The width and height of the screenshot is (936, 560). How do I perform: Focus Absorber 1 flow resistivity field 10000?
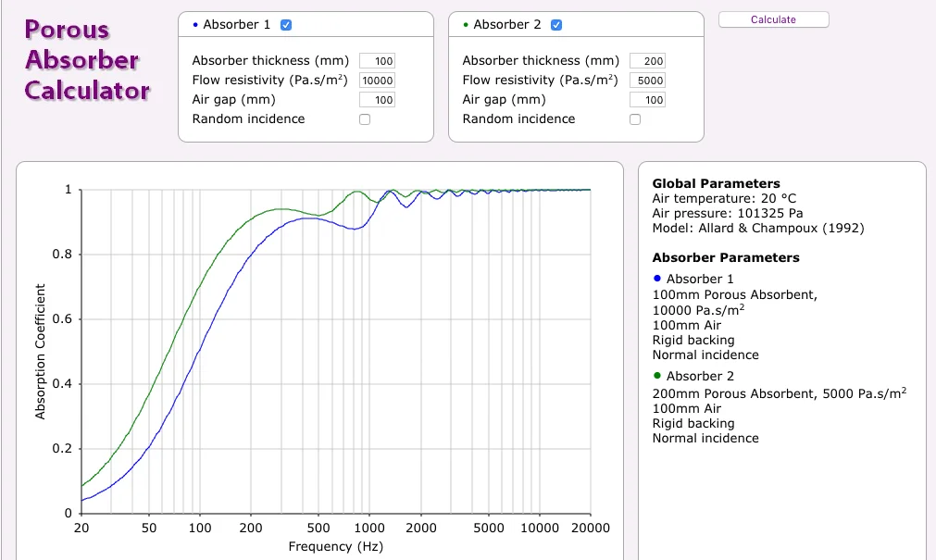click(x=377, y=81)
